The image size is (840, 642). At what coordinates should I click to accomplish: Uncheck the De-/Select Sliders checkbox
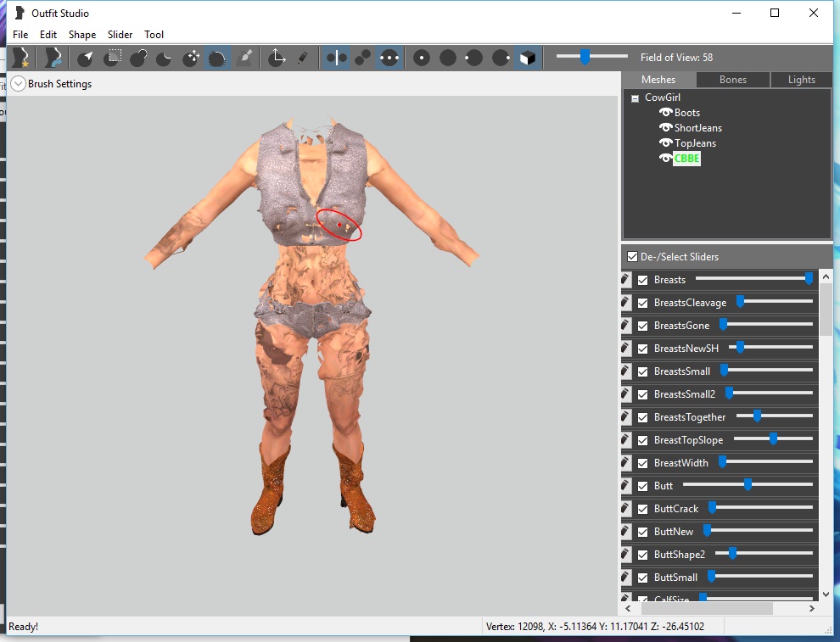pos(632,257)
